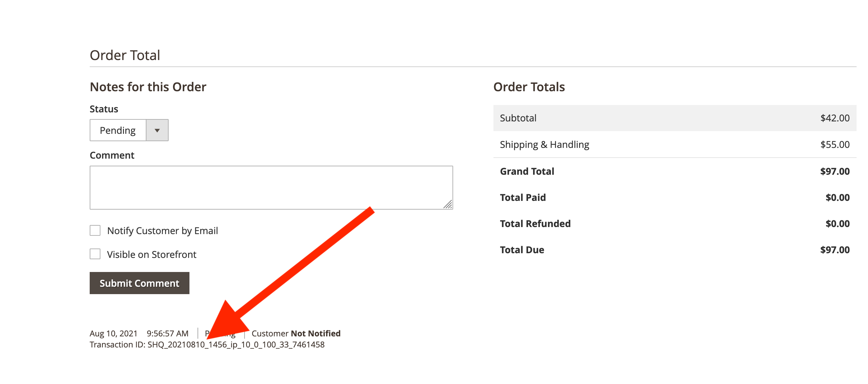Open the Status dropdown arrow
Image resolution: width=868 pixels, height=384 pixels.
157,130
